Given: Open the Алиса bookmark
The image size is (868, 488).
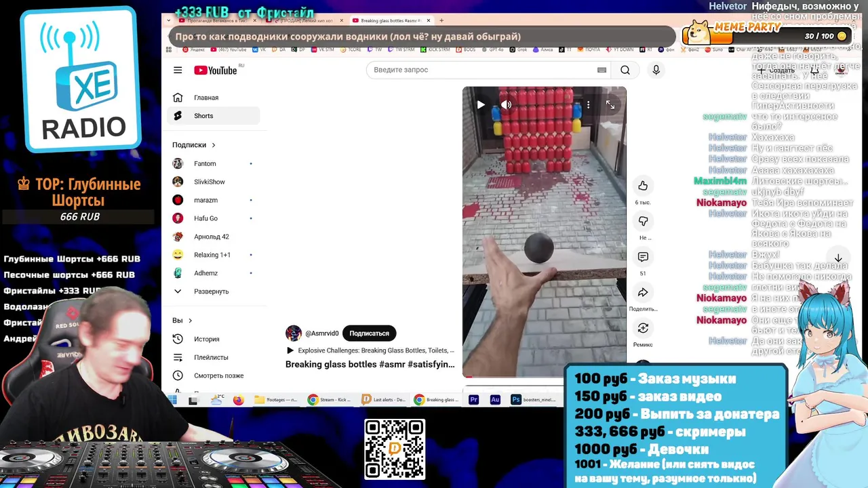Looking at the screenshot, I should (x=542, y=49).
